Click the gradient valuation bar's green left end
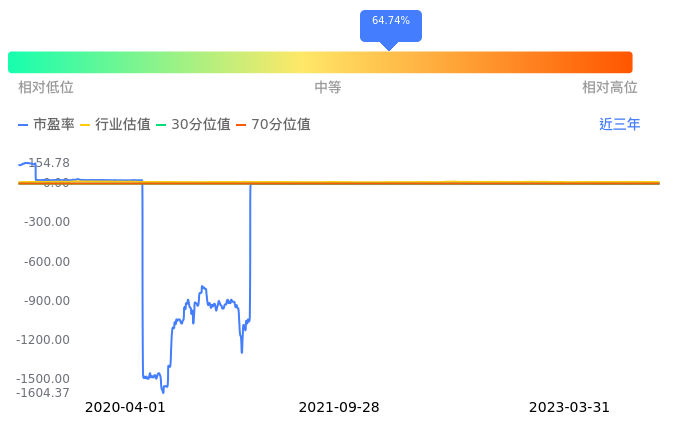The image size is (686, 442). 20,62
